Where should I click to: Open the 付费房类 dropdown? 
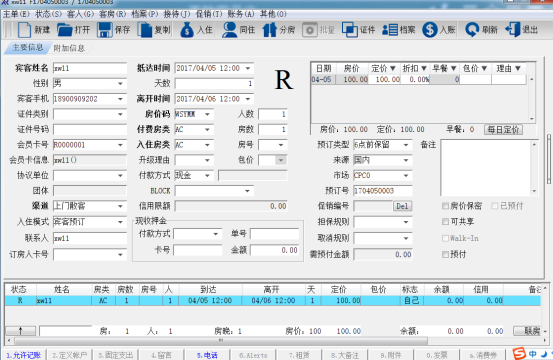pos(207,129)
